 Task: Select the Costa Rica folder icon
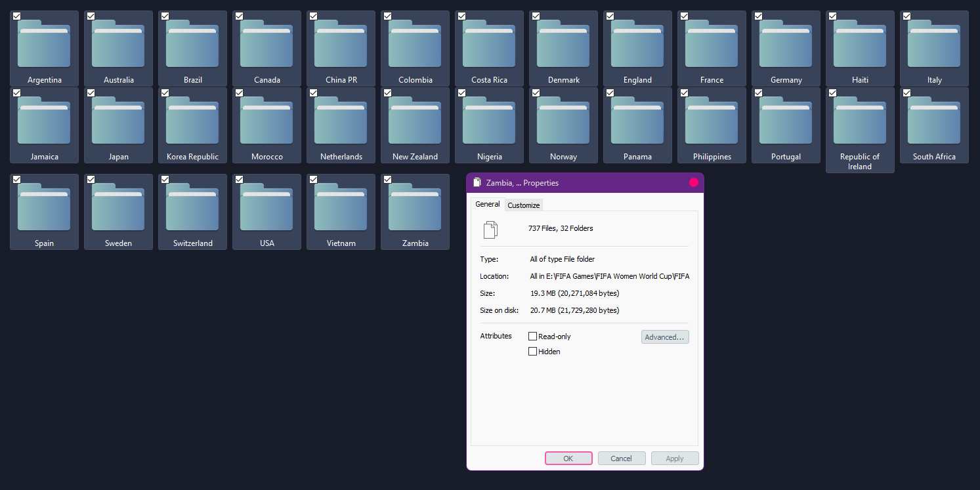[x=489, y=44]
